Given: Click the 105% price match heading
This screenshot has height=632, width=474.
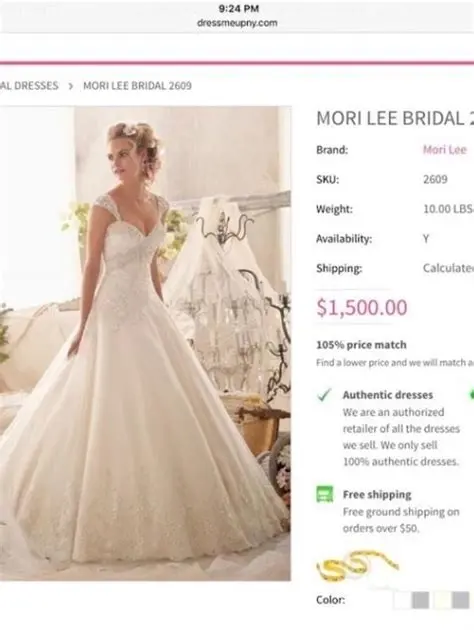Looking at the screenshot, I should 361,345.
